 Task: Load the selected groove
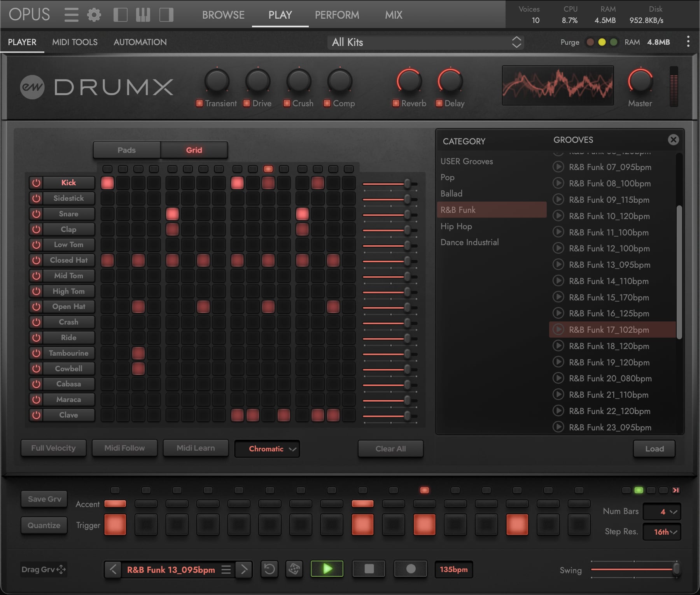pyautogui.click(x=654, y=449)
